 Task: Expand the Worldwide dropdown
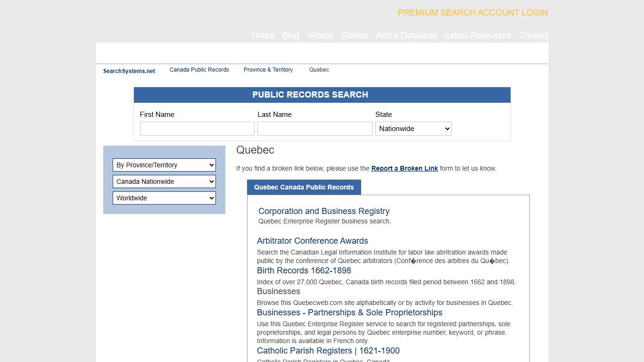coord(164,198)
